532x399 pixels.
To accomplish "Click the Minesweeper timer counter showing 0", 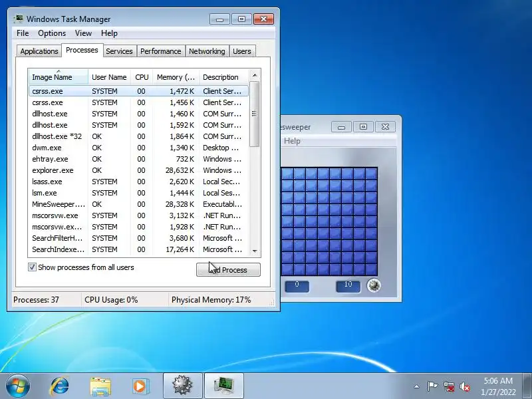I will tap(297, 286).
